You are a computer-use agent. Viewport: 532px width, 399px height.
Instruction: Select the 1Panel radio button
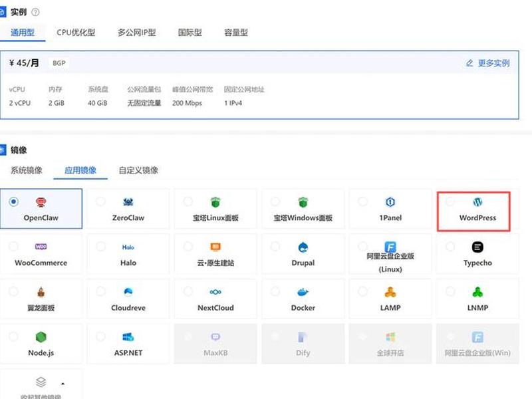[x=362, y=201]
